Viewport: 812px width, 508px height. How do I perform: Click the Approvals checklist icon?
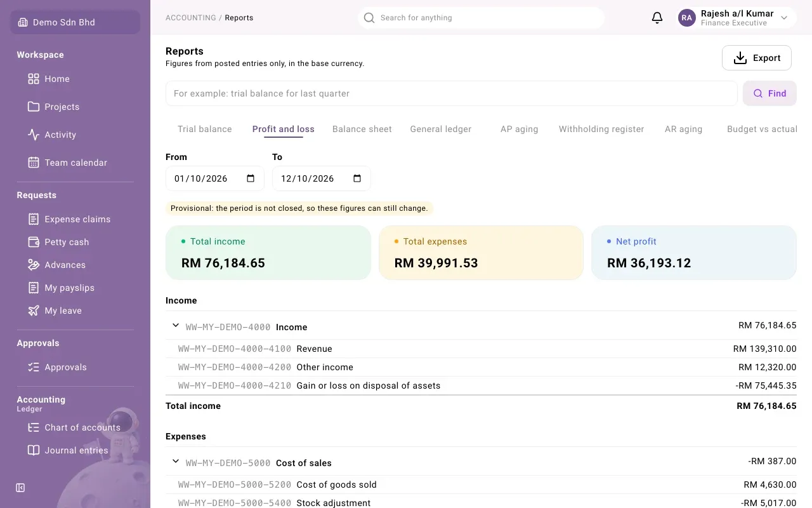(34, 367)
